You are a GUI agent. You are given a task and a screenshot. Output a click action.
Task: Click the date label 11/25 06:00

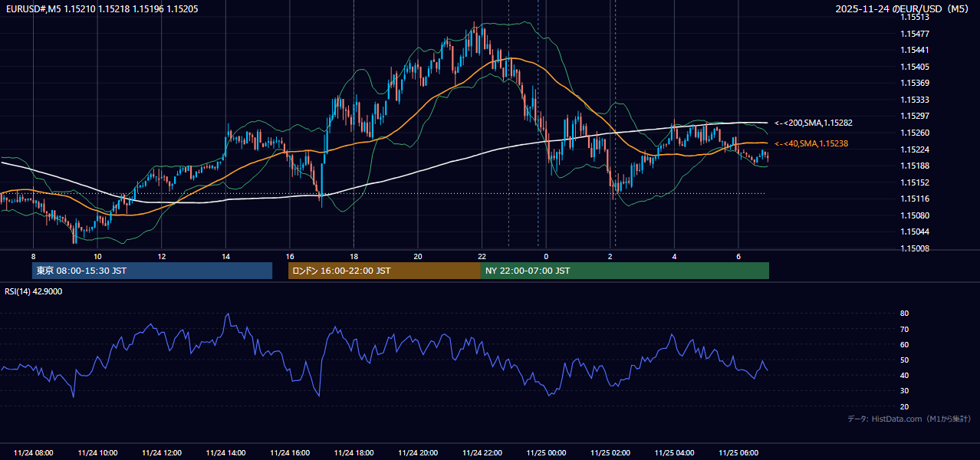pyautogui.click(x=738, y=453)
